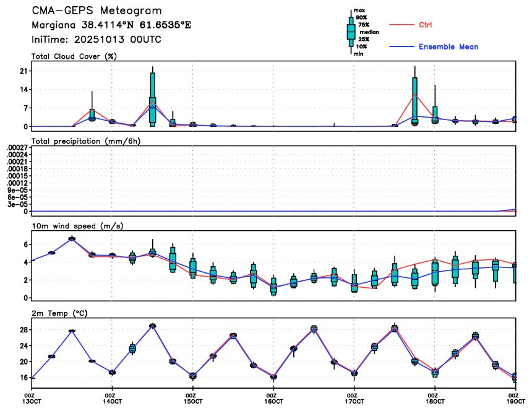Click the cloud cover y-axis tick label 21

coord(24,71)
